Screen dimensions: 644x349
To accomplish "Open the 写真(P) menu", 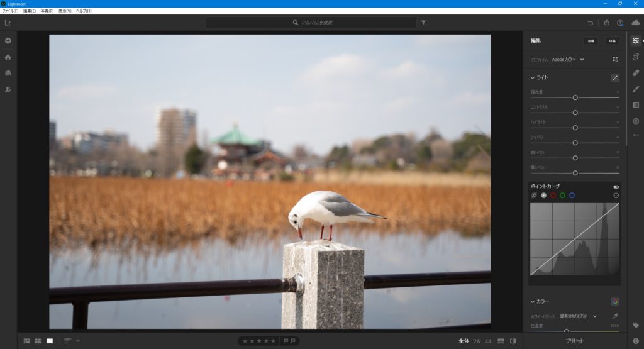I will pos(47,11).
